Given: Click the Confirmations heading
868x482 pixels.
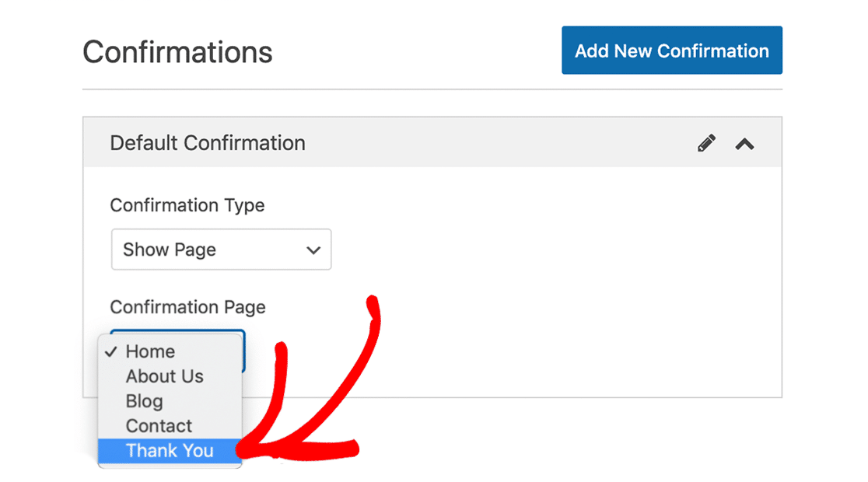Looking at the screenshot, I should click(177, 52).
